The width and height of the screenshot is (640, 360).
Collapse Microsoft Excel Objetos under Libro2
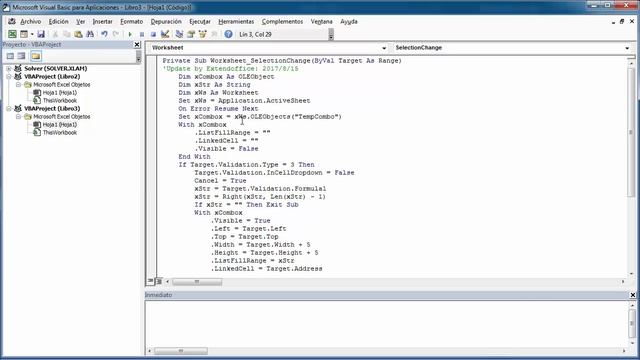click(x=18, y=84)
